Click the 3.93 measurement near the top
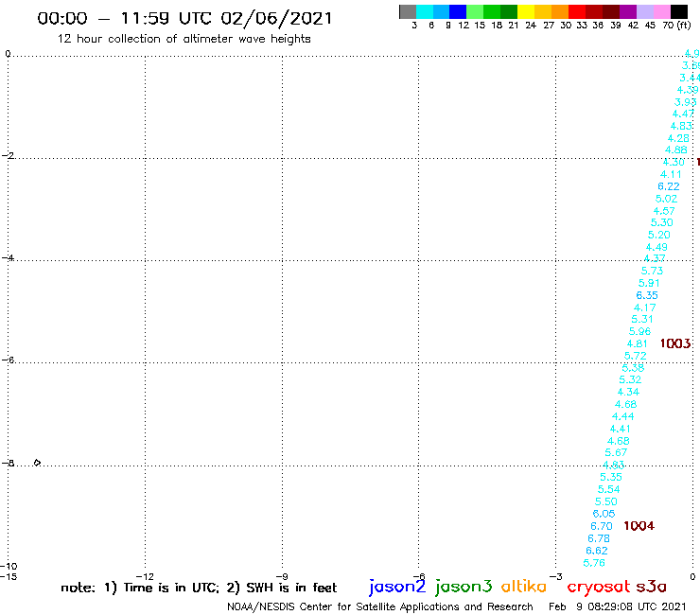The width and height of the screenshot is (700, 615). 685,102
